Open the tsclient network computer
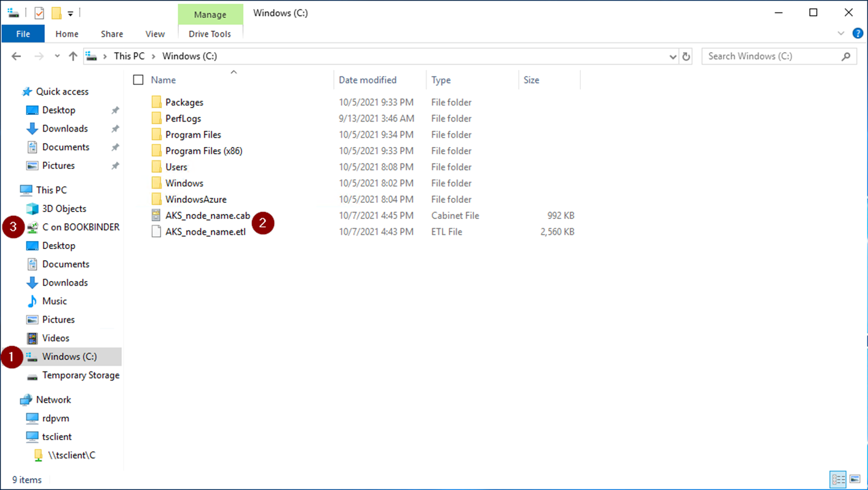The image size is (868, 490). point(57,437)
